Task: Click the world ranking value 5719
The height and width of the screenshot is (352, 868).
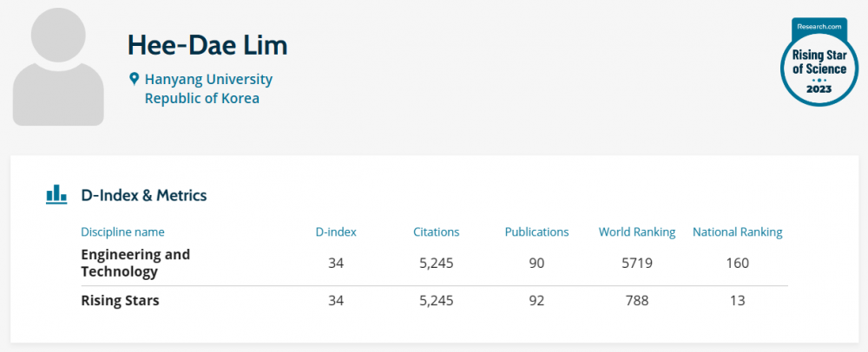Action: tap(637, 263)
